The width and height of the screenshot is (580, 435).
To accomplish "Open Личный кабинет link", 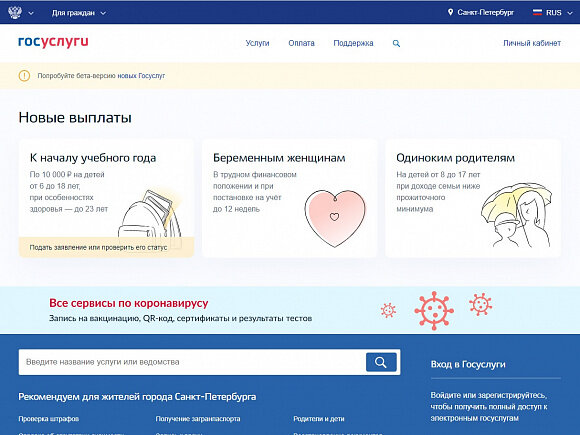I will pyautogui.click(x=532, y=43).
